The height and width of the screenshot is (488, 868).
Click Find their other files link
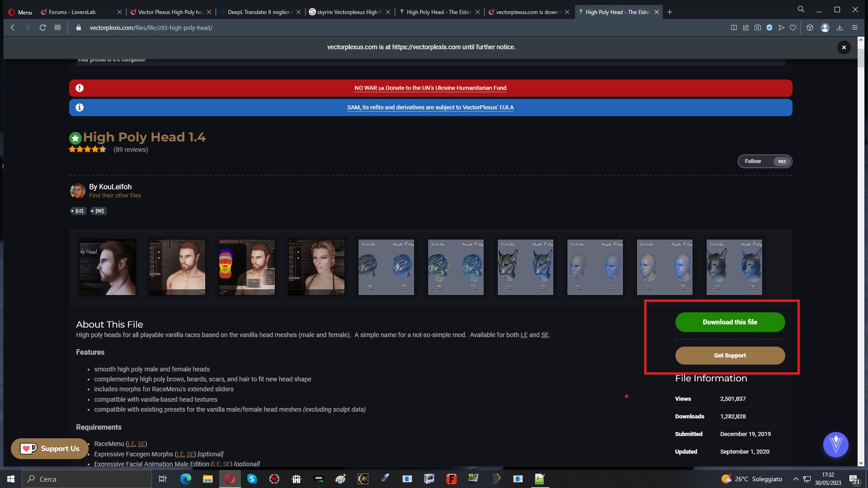pos(115,196)
